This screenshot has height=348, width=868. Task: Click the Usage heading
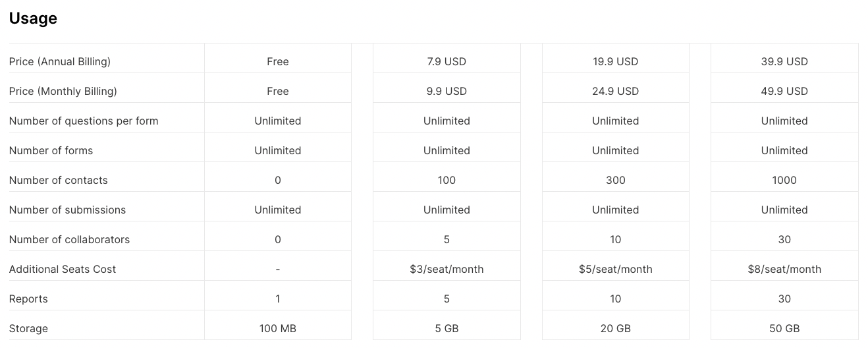pos(33,18)
